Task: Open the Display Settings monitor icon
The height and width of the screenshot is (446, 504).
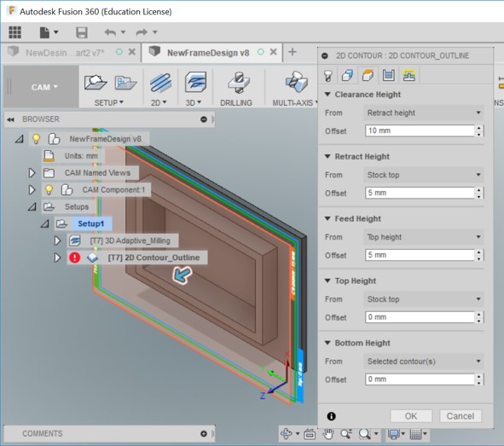Action: tap(393, 434)
